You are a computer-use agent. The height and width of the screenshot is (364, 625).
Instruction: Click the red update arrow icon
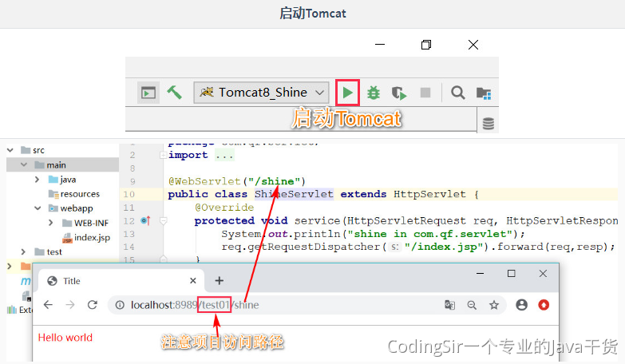544,305
